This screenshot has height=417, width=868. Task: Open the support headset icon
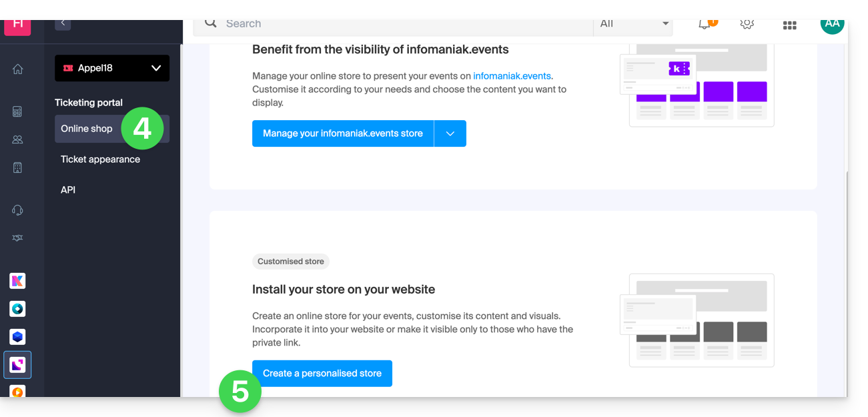click(18, 210)
